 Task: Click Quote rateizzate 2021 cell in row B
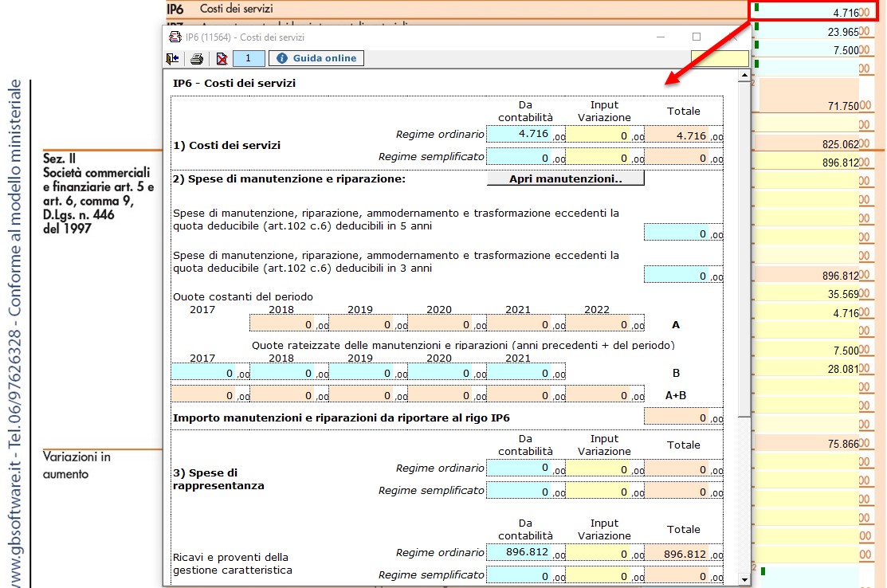526,372
